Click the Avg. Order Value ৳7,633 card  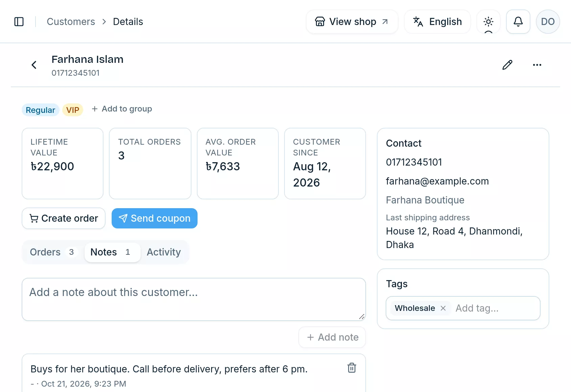[238, 164]
